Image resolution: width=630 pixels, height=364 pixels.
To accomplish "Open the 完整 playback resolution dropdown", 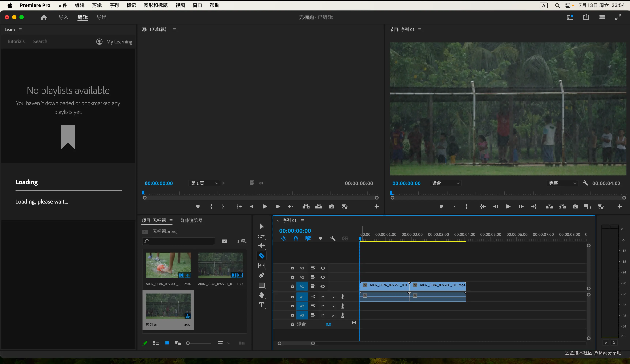I will tap(562, 183).
